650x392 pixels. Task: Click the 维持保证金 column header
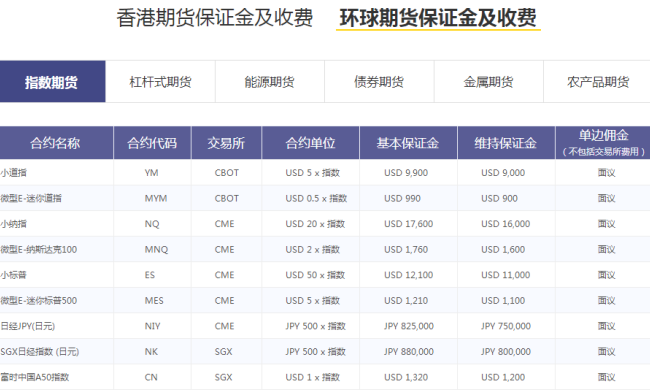(506, 143)
